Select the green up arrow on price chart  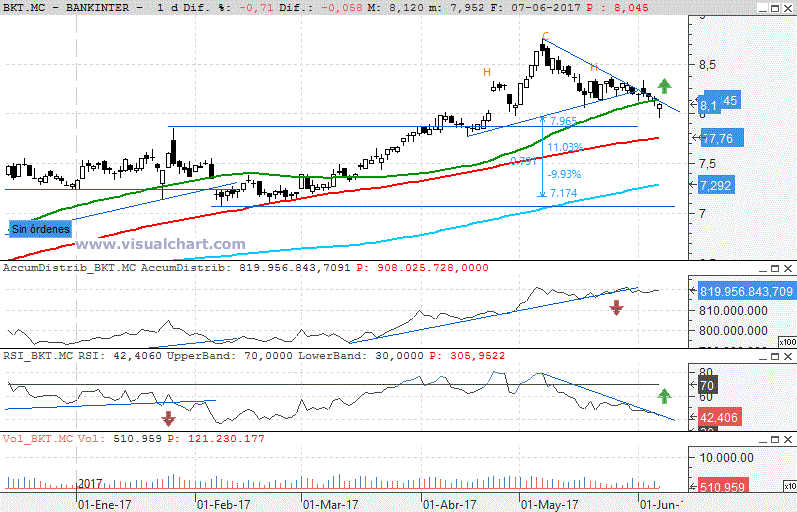pyautogui.click(x=664, y=86)
